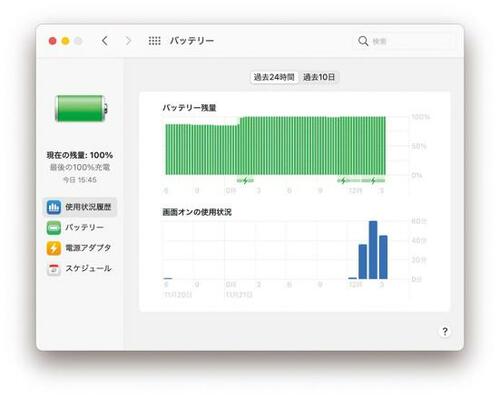500x398 pixels.
Task: Click the 現在の残量: 100% text
Action: (x=80, y=155)
